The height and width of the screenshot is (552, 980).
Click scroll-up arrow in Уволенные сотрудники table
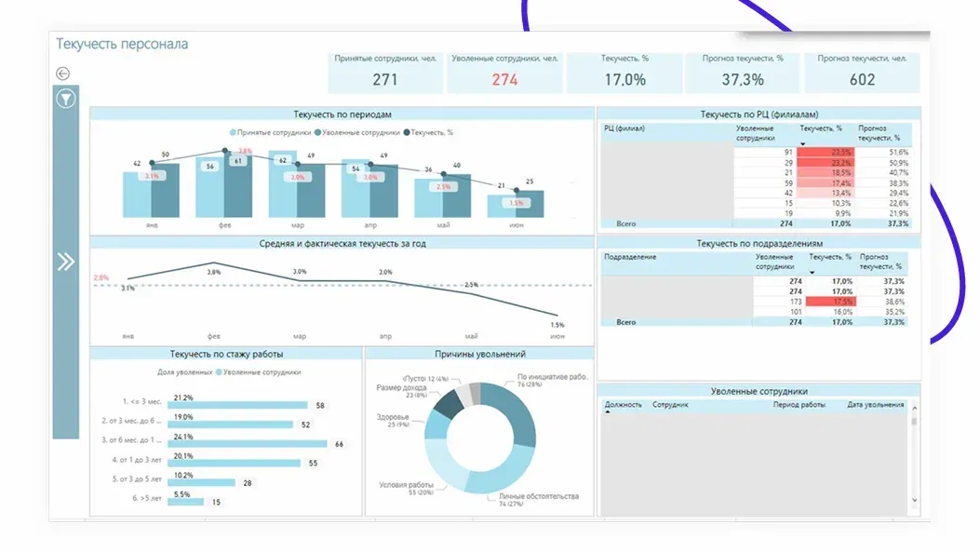pos(914,408)
